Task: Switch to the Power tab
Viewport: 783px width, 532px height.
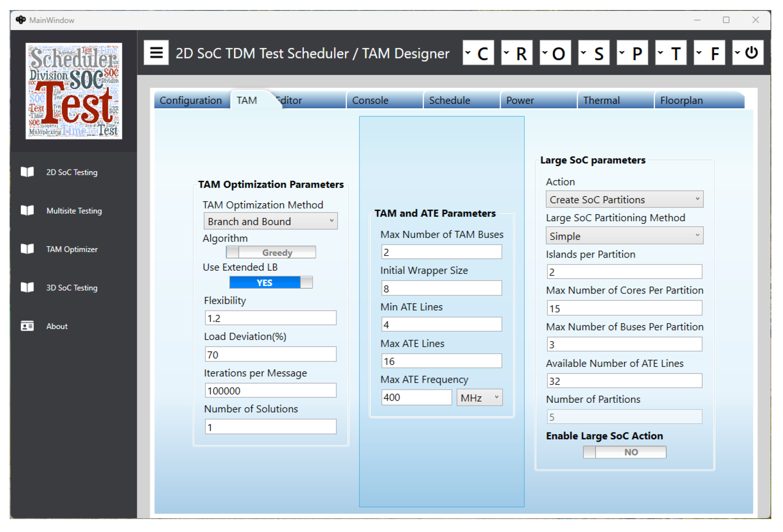Action: [539, 100]
